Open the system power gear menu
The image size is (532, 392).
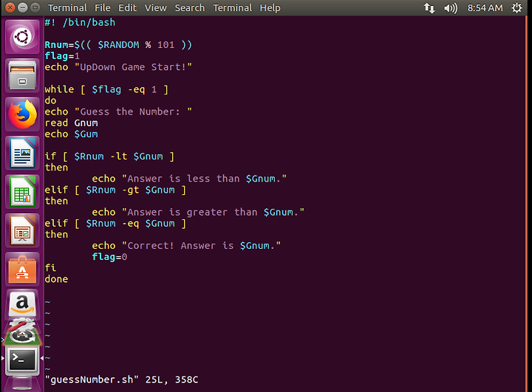[516, 7]
